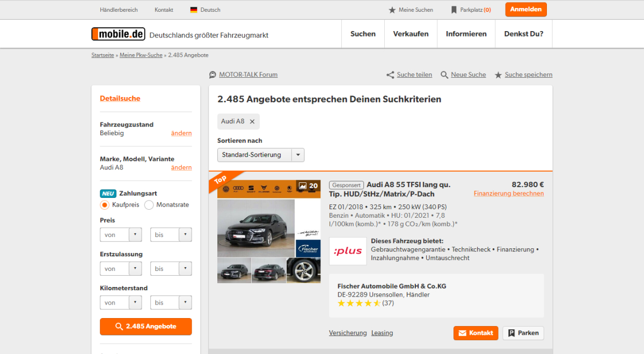Click Finanzierung berechnen link
This screenshot has height=354, width=644.
click(509, 194)
